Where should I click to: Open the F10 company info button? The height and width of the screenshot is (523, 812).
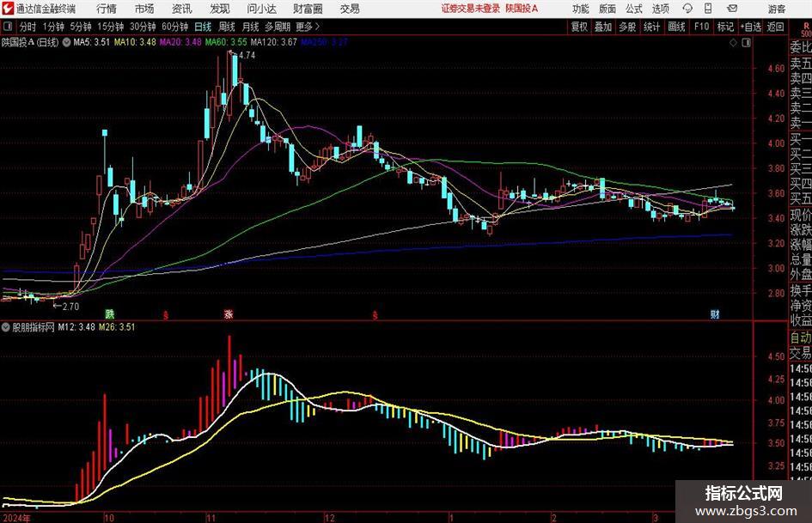702,27
